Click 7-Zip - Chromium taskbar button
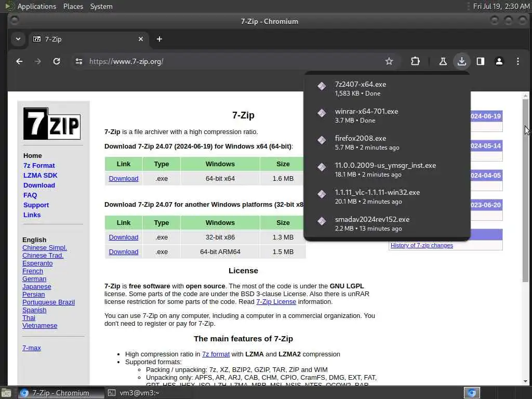The image size is (532, 399). click(x=60, y=393)
